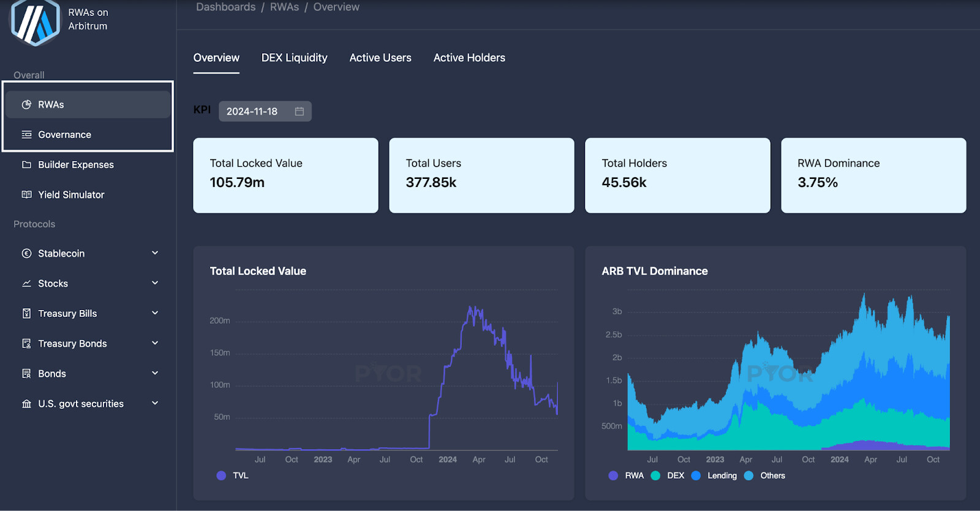This screenshot has height=511, width=980.
Task: Click the ARB TVL Dominance chart title
Action: pyautogui.click(x=655, y=271)
